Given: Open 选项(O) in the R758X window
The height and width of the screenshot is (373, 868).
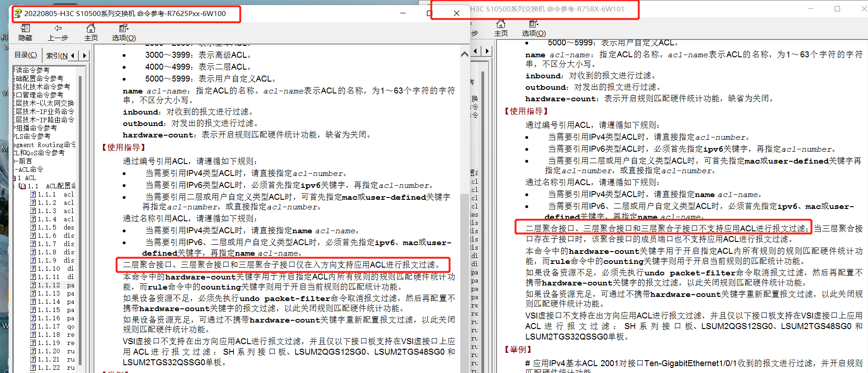Looking at the screenshot, I should click(x=534, y=28).
